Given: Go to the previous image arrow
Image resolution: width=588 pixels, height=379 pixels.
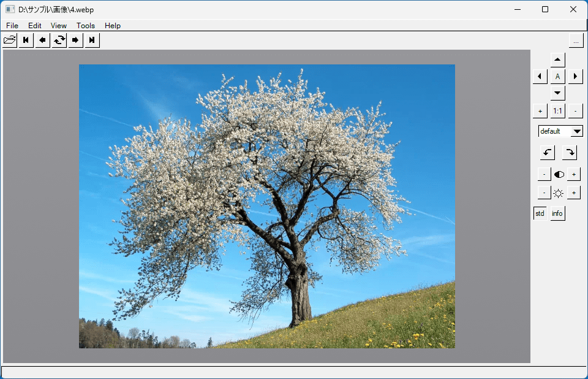Looking at the screenshot, I should point(42,40).
